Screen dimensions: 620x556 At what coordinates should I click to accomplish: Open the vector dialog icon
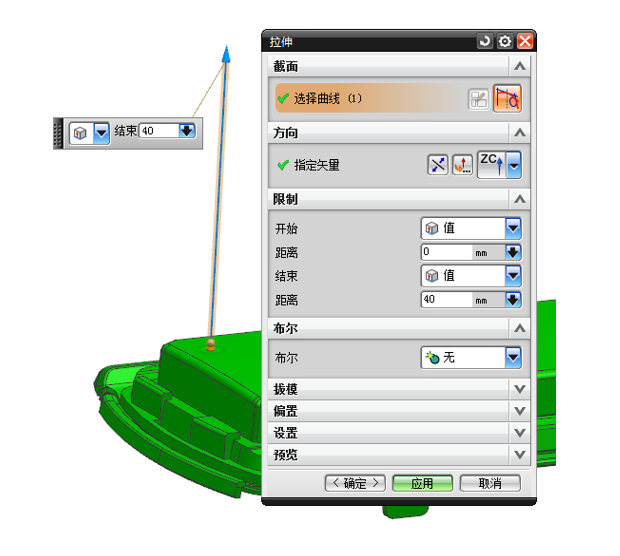pyautogui.click(x=462, y=165)
